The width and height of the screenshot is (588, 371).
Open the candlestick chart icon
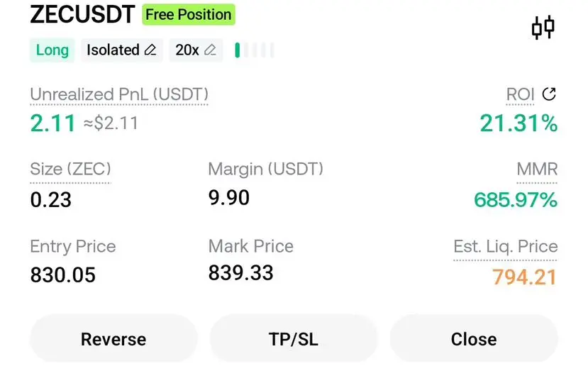(543, 27)
